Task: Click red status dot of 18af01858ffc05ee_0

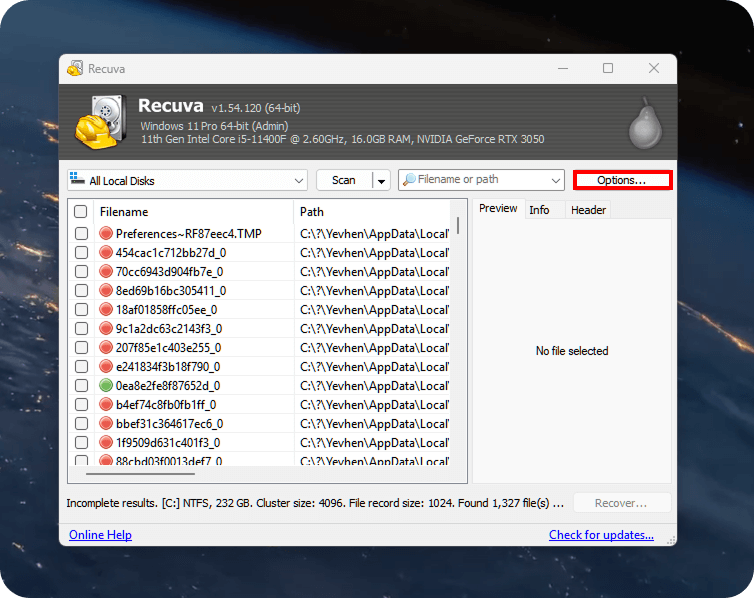Action: [x=106, y=310]
